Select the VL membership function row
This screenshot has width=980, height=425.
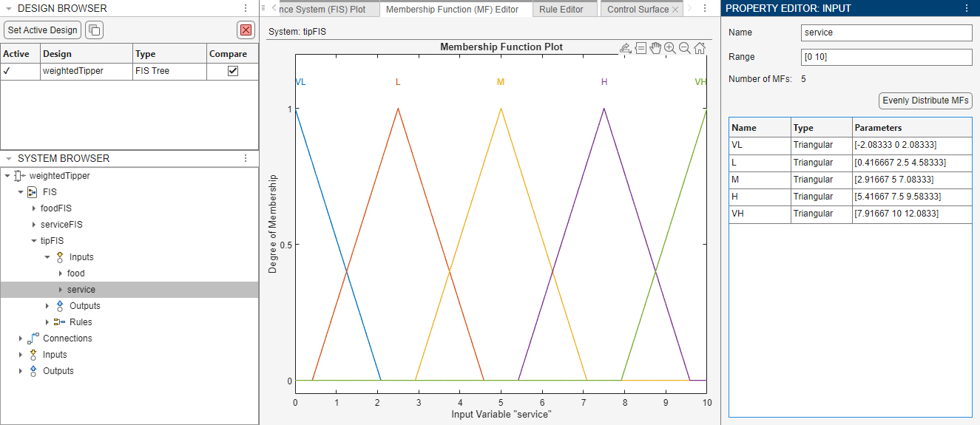(851, 146)
